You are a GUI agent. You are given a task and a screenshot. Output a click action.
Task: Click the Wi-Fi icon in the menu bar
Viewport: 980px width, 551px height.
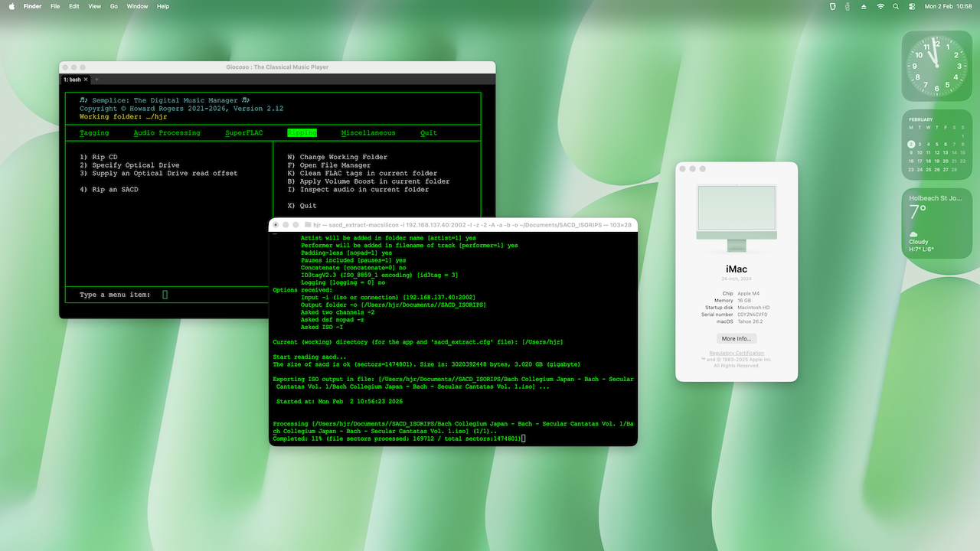coord(880,6)
